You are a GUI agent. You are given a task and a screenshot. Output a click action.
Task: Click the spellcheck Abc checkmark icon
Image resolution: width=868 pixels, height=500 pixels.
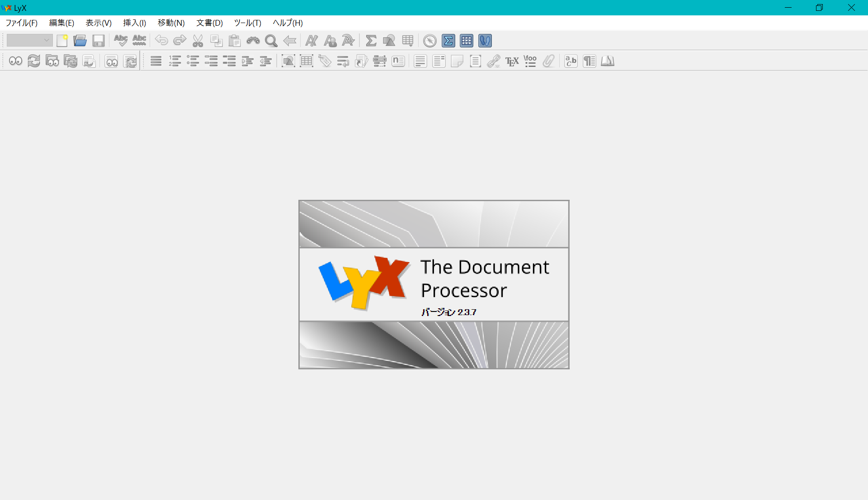pyautogui.click(x=120, y=41)
